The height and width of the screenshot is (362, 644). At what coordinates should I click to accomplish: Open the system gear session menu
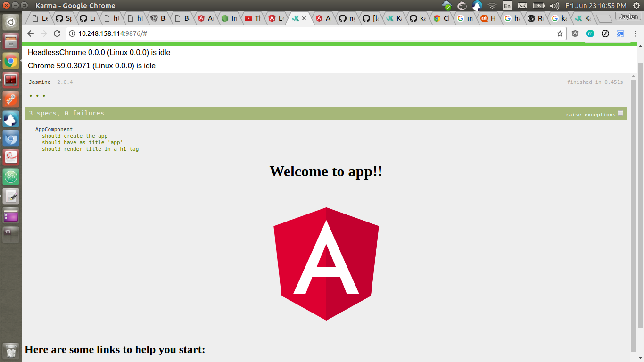coord(636,6)
